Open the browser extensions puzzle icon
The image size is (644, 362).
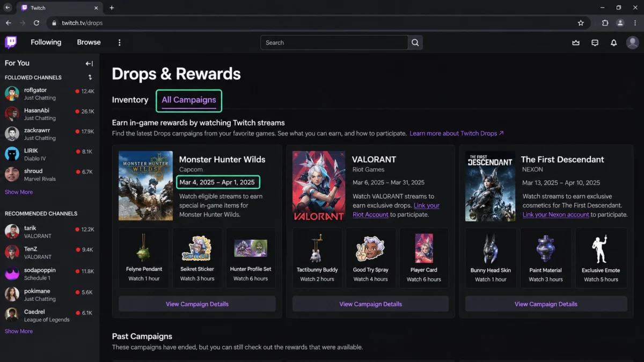[x=605, y=23]
